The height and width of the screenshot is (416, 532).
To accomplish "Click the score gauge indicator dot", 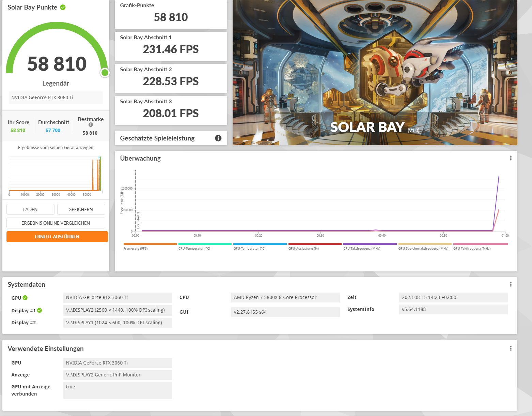I will [105, 73].
